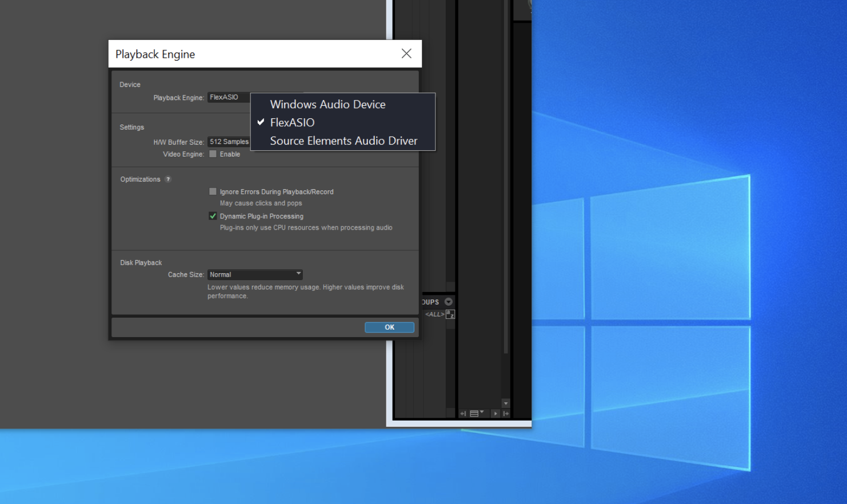Pick Source Elements Audio Driver option
This screenshot has height=504, width=847.
click(x=343, y=141)
